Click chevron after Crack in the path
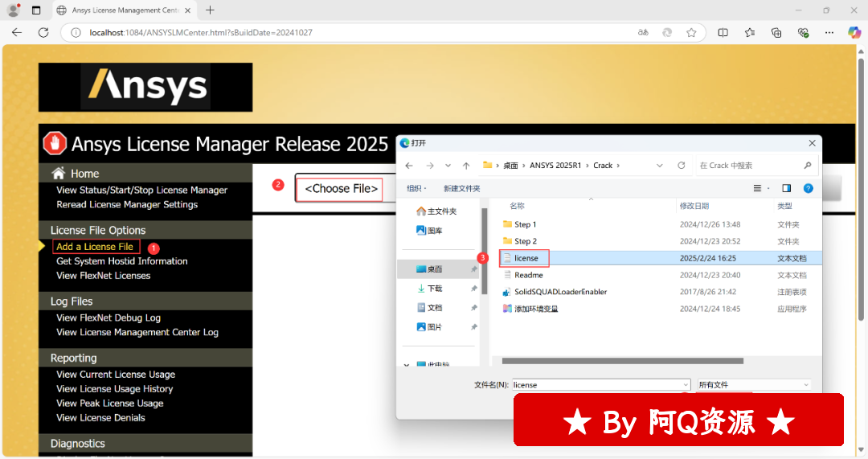The width and height of the screenshot is (868, 459). click(x=618, y=166)
